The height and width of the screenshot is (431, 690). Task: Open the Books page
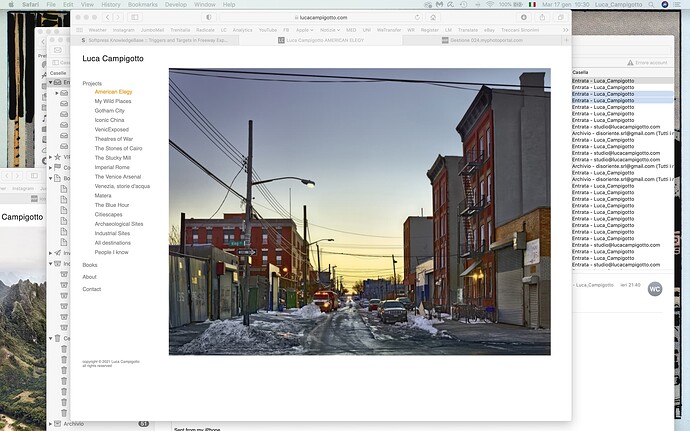click(x=90, y=265)
